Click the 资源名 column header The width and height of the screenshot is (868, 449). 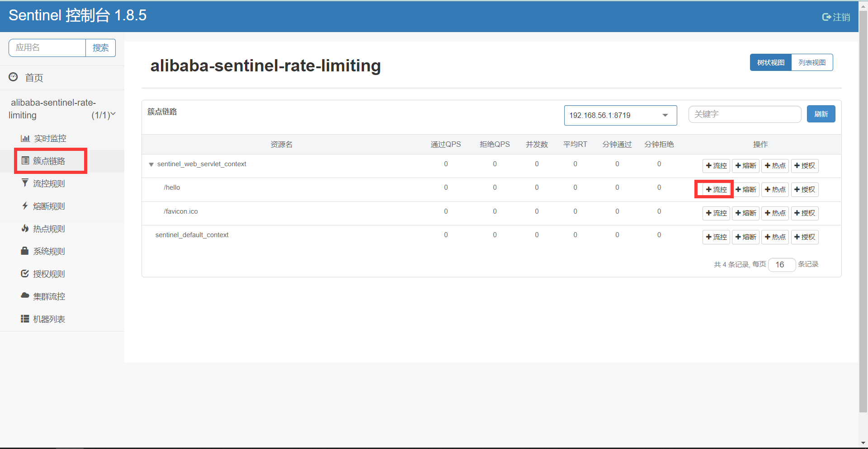281,145
